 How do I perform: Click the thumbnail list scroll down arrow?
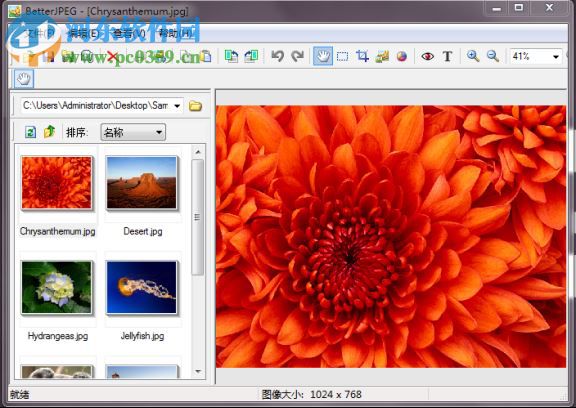click(198, 372)
